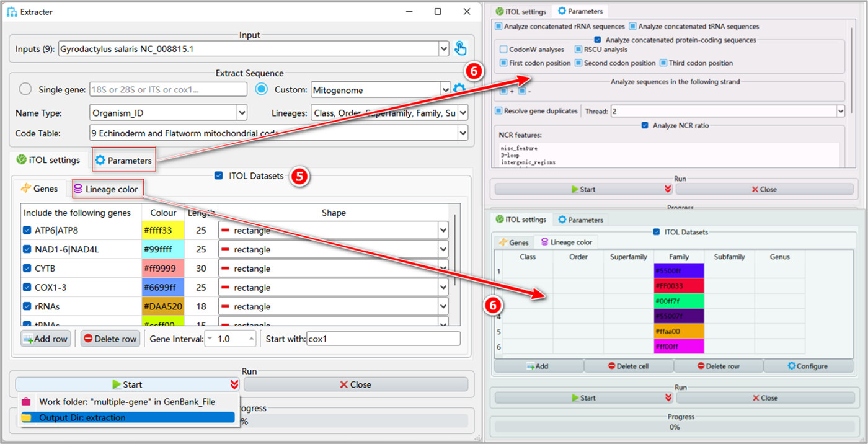Click Add button under lineage color table
868x444 pixels.
[x=539, y=366]
